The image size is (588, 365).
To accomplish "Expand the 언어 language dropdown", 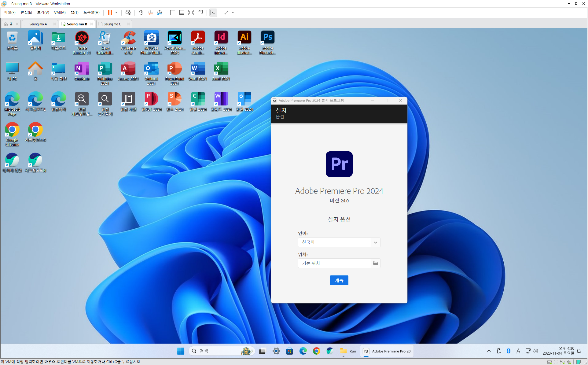I will click(375, 242).
